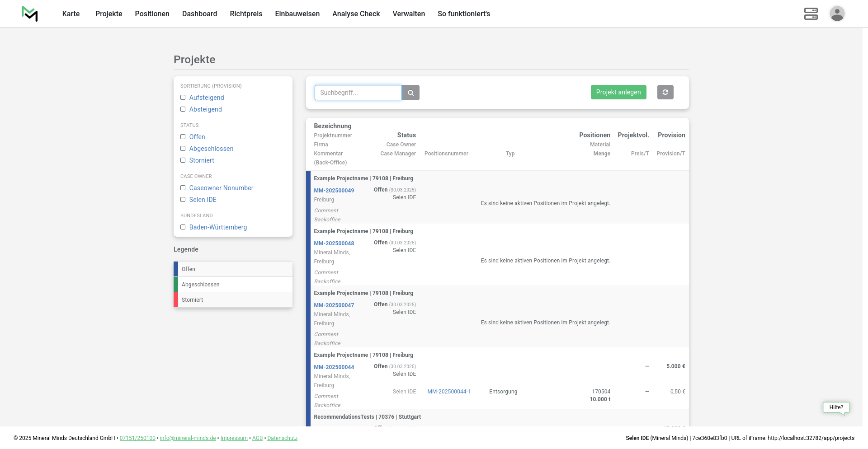Open project MM-202500049
868x449 pixels.
[334, 191]
